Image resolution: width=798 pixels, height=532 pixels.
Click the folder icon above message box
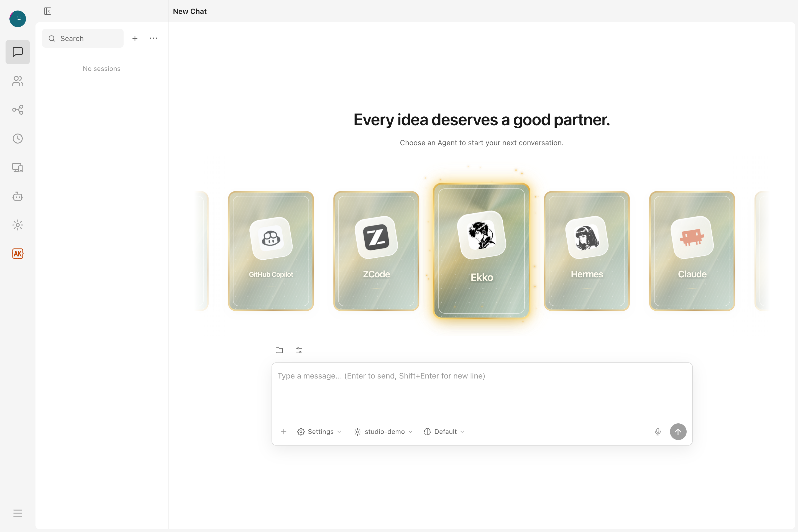click(279, 350)
